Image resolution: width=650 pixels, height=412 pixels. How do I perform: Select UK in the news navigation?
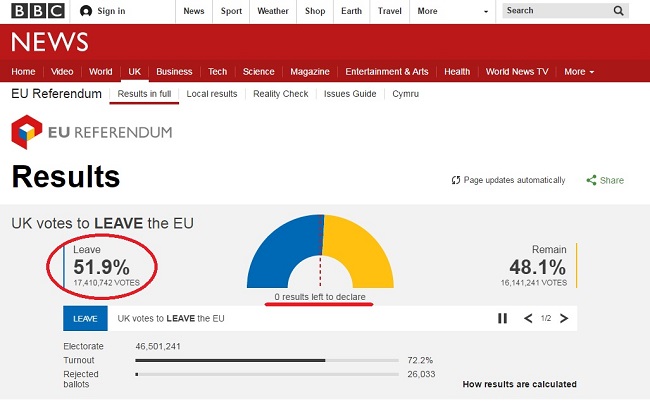click(134, 72)
